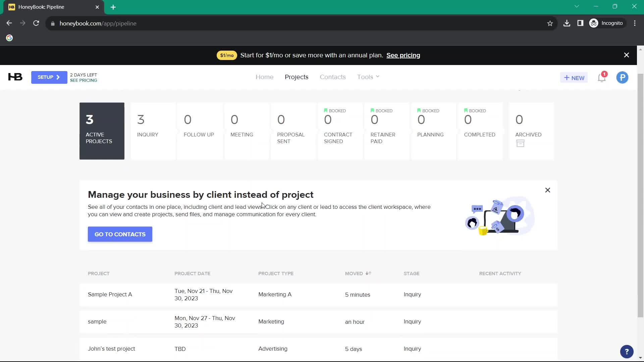644x362 pixels.
Task: Click See pricing promotional link
Action: point(404,55)
